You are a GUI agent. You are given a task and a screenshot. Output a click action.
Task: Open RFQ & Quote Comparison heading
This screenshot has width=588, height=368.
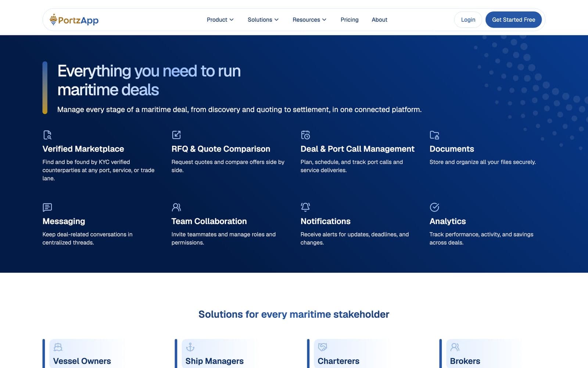(x=221, y=149)
